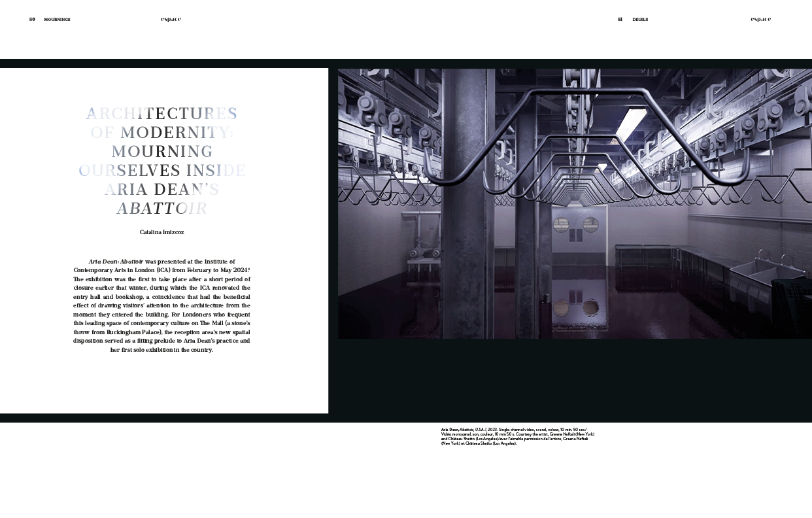Click the title line "ARIA DEAN'S"
812x518 pixels.
coord(161,190)
